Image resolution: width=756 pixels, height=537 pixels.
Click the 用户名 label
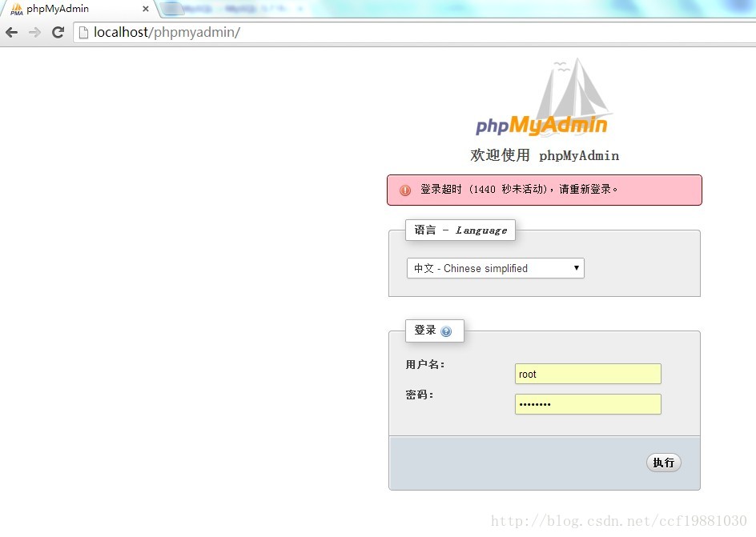point(424,365)
